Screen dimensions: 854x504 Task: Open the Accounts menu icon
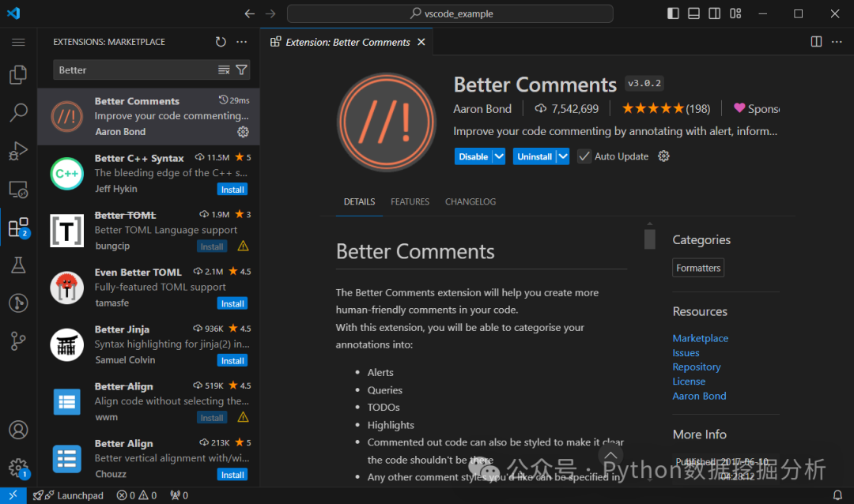pyautogui.click(x=18, y=430)
